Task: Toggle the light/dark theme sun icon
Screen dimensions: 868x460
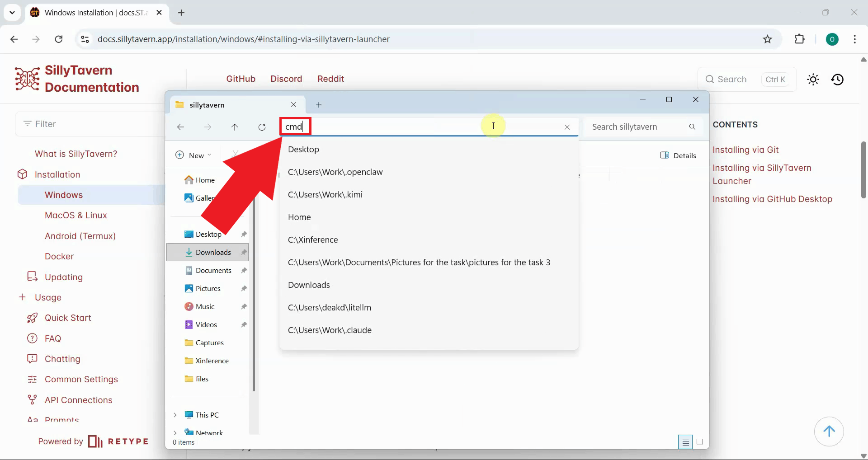Action: pos(813,80)
